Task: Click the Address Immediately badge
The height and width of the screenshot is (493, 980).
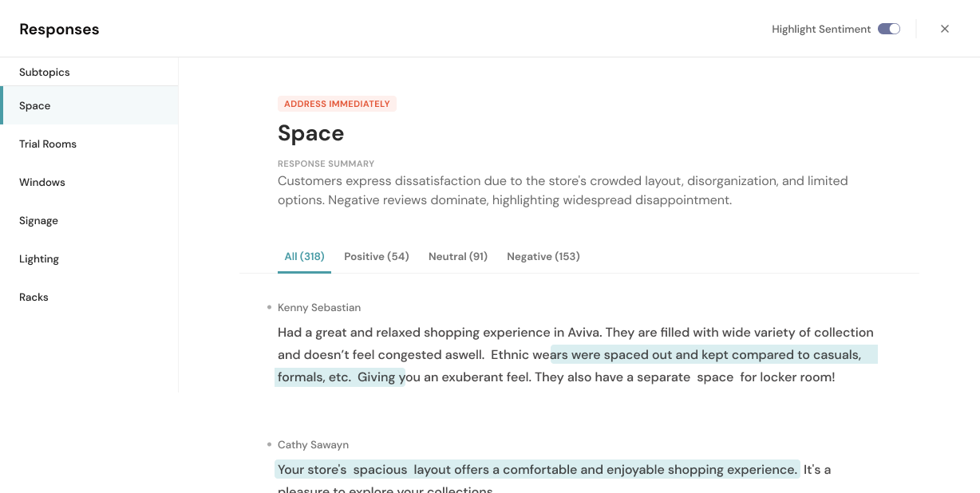Action: click(337, 104)
